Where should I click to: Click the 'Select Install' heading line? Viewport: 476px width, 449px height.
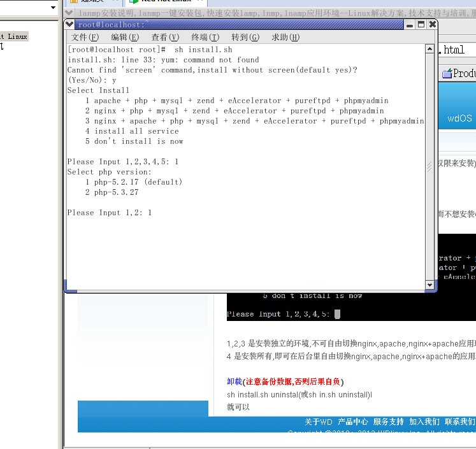pyautogui.click(x=98, y=90)
